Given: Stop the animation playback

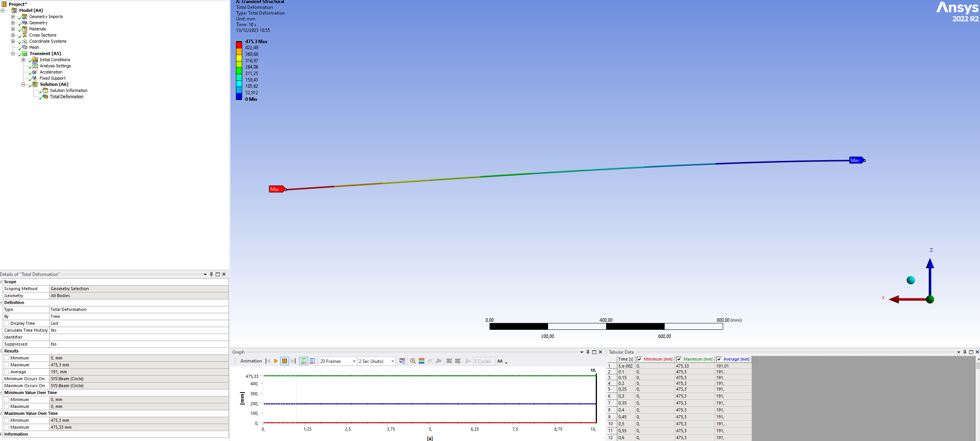Looking at the screenshot, I should tap(285, 361).
